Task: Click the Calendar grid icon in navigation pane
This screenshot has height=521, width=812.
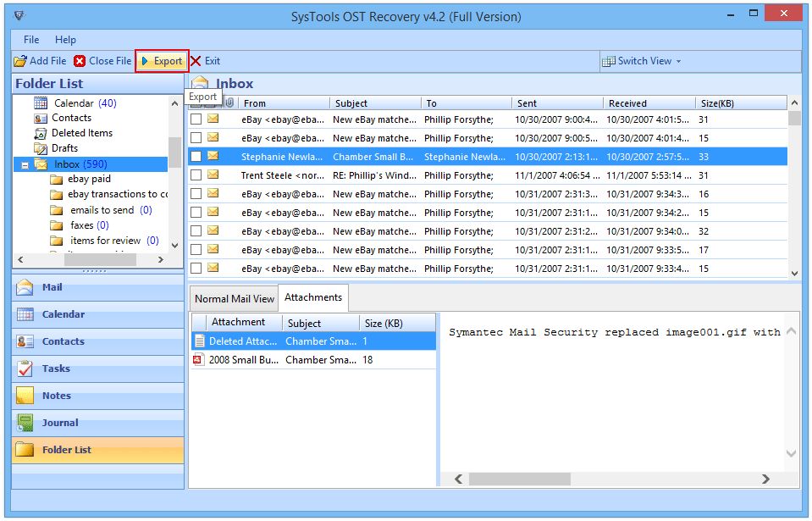Action: 25,314
